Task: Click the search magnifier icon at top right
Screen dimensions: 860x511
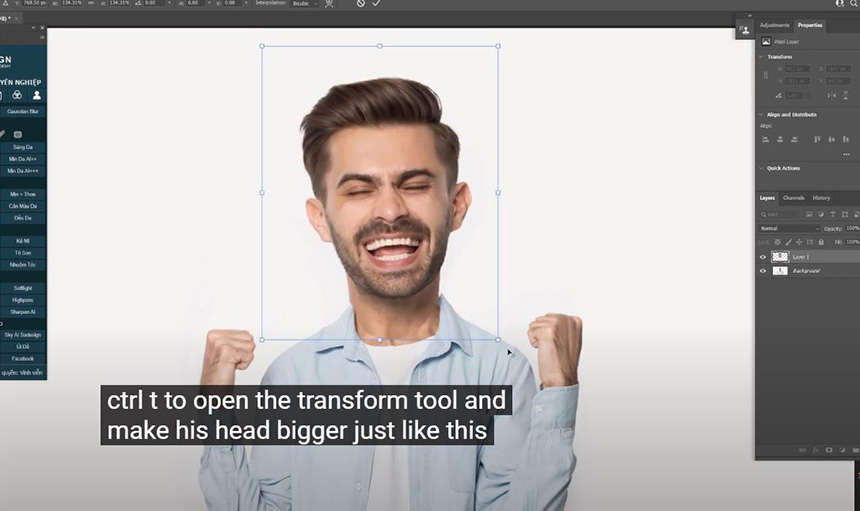Action: coord(854,4)
